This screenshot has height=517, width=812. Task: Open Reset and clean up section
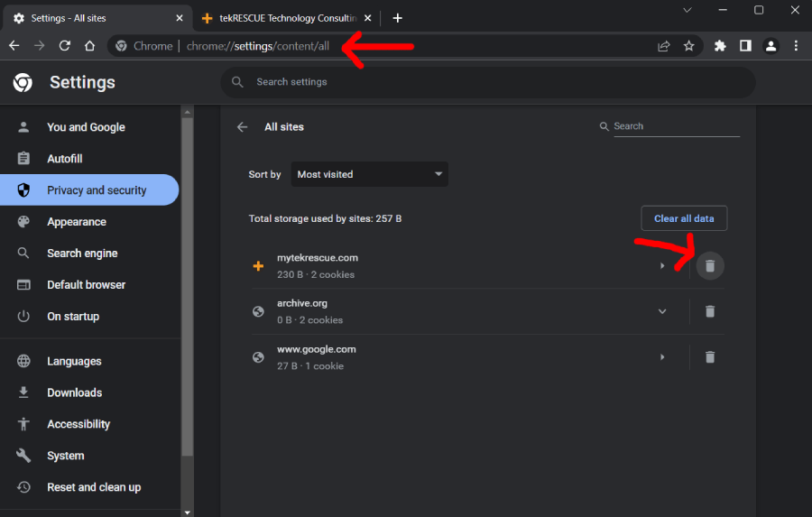coord(89,487)
